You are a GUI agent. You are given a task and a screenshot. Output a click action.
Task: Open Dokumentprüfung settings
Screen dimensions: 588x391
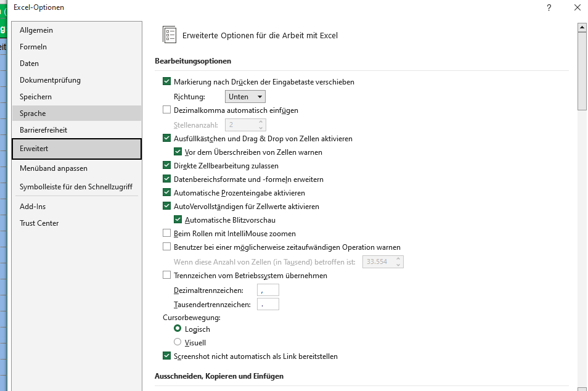pyautogui.click(x=76, y=80)
